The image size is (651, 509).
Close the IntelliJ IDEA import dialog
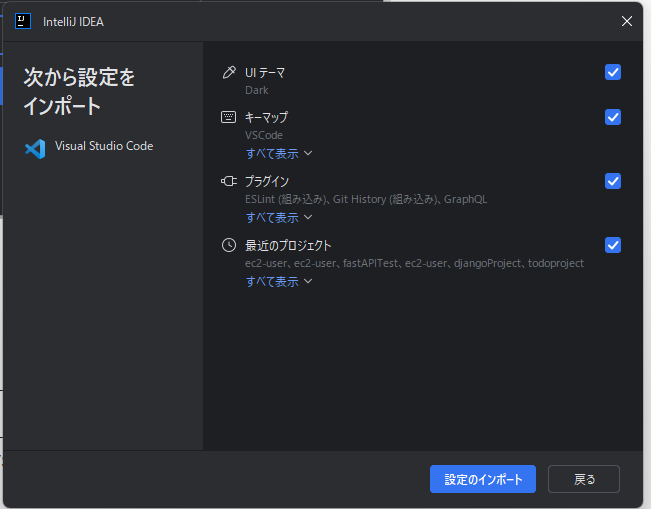[626, 21]
